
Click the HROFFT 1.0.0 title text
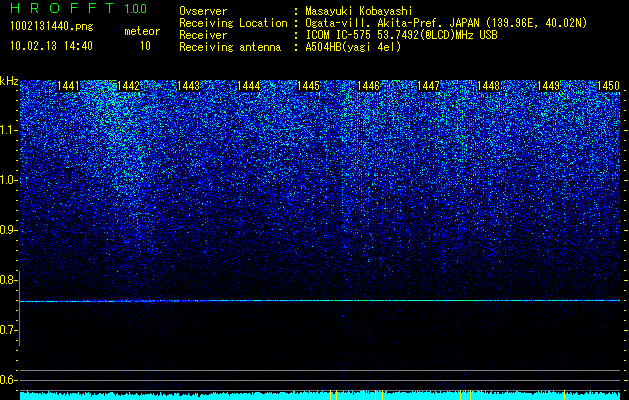pyautogui.click(x=78, y=8)
